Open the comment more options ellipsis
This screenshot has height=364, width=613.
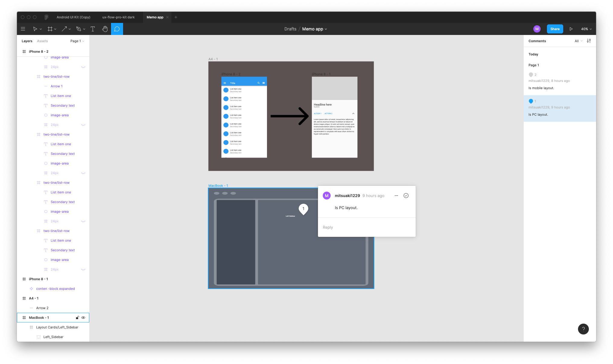pyautogui.click(x=396, y=196)
